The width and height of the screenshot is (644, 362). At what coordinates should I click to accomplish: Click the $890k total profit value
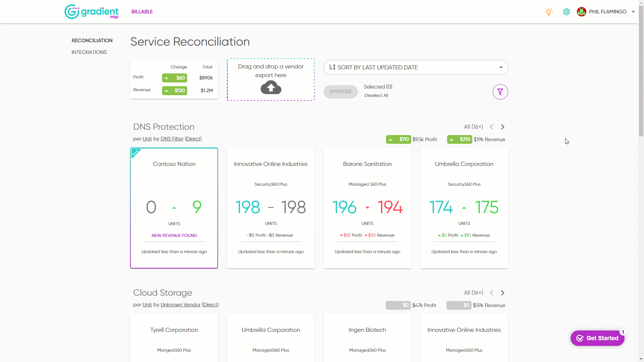(206, 78)
